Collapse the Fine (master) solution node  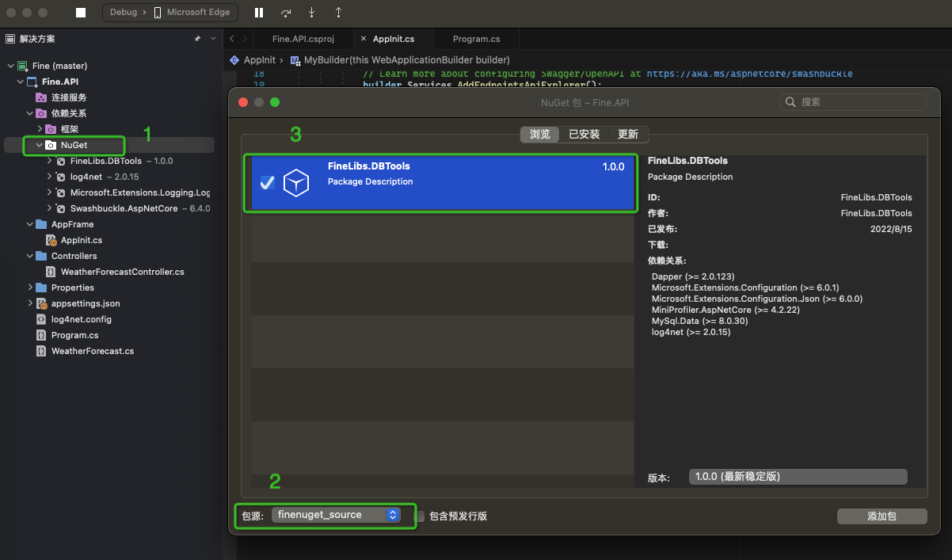coord(10,66)
